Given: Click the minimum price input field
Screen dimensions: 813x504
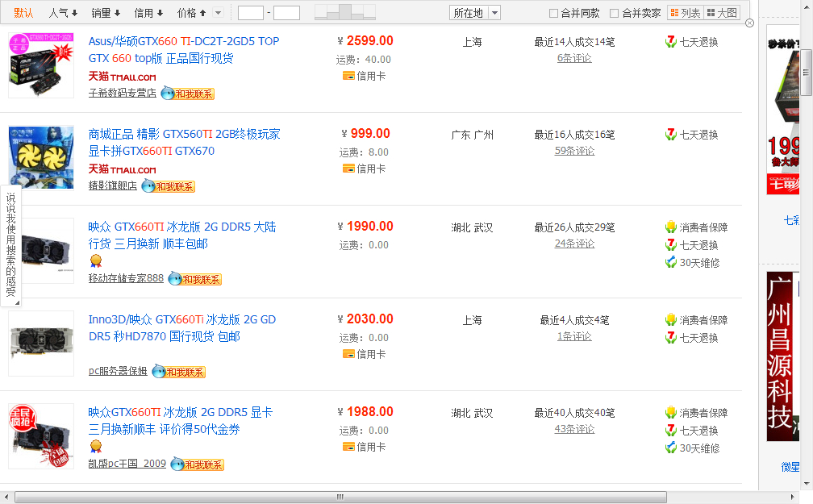Looking at the screenshot, I should (250, 13).
